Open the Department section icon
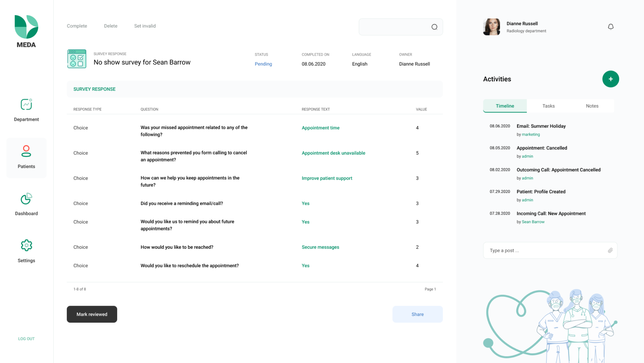This screenshot has width=644, height=363. (26, 104)
